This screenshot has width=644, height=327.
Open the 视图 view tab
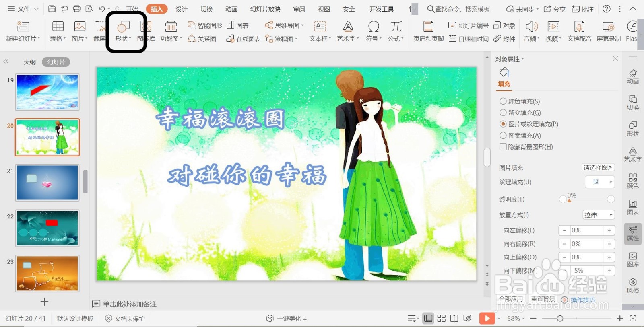(x=324, y=9)
